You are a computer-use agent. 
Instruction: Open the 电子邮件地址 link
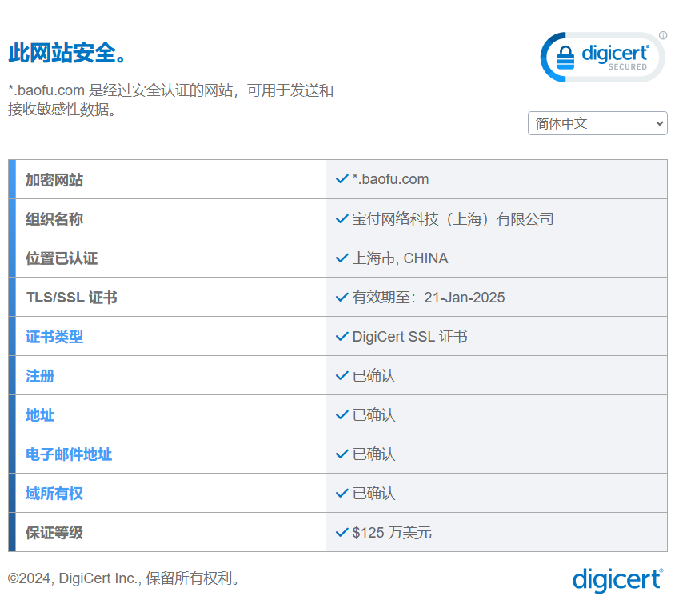pos(69,454)
